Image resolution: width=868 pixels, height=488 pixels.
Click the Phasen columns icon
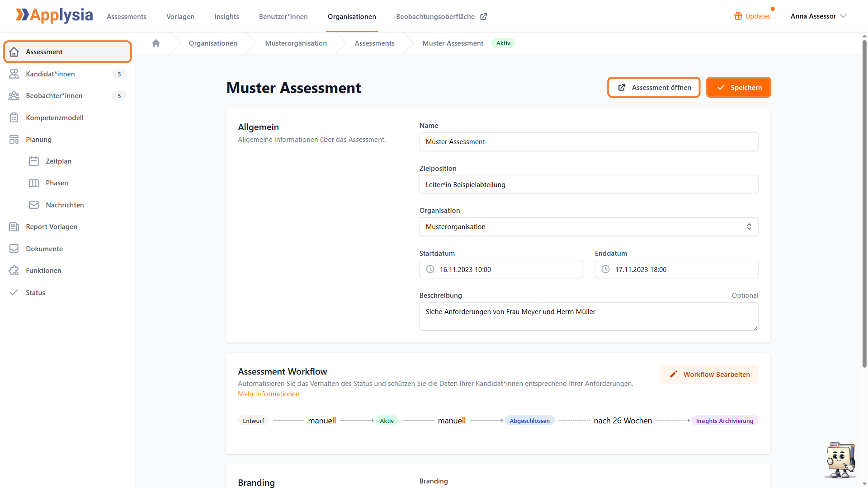point(34,183)
